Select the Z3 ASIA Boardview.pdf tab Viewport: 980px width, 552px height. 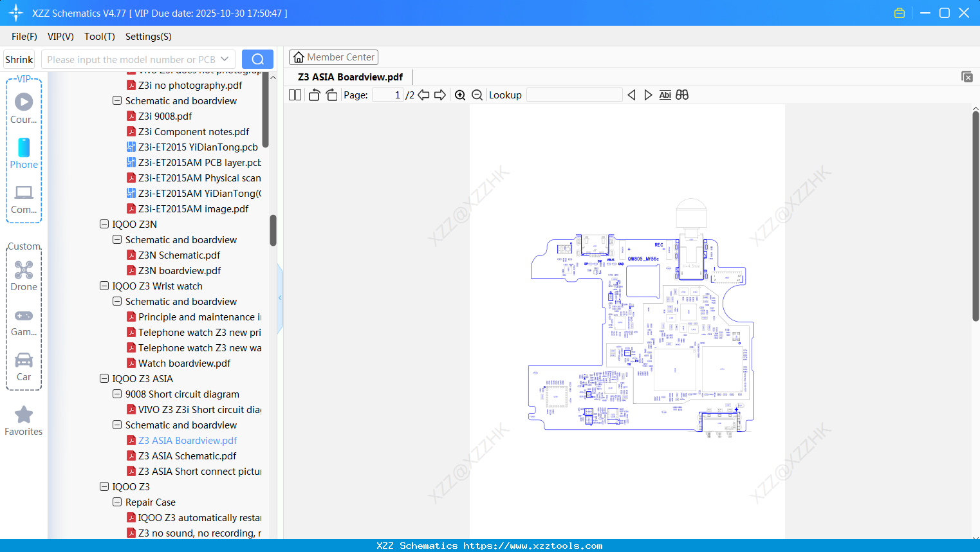(x=350, y=77)
